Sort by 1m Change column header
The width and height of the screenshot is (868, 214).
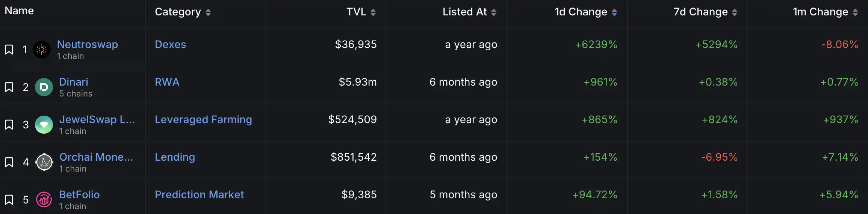pyautogui.click(x=855, y=12)
